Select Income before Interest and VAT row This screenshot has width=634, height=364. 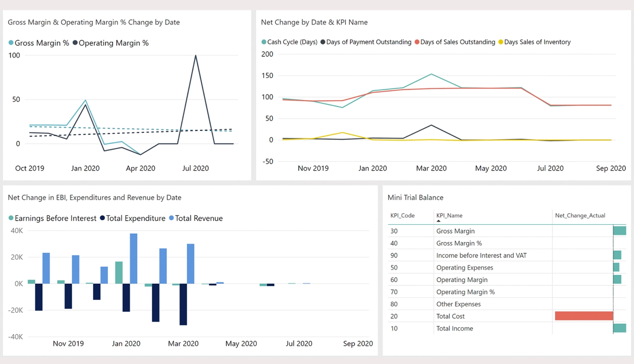[x=507, y=255]
